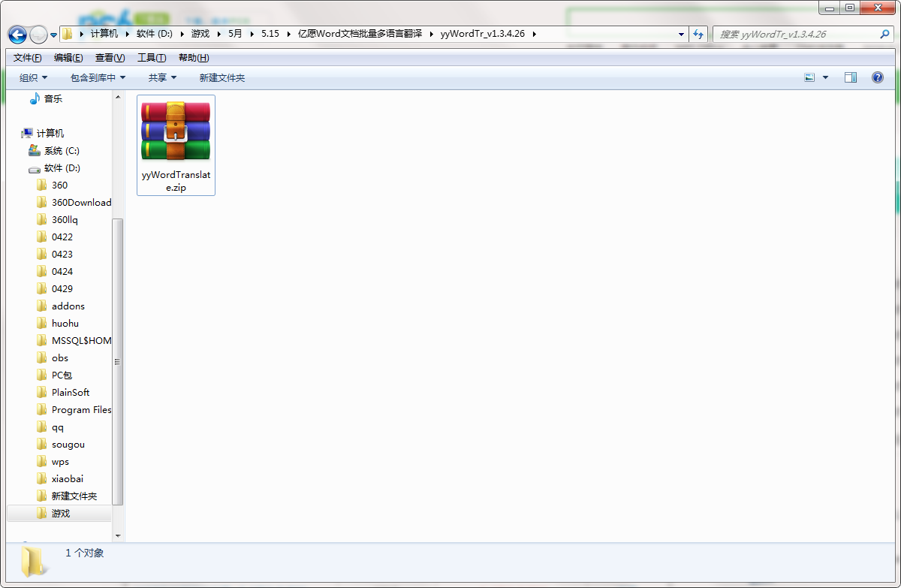The image size is (901, 588).
Task: Select 系统 (C:) drive
Action: click(62, 151)
